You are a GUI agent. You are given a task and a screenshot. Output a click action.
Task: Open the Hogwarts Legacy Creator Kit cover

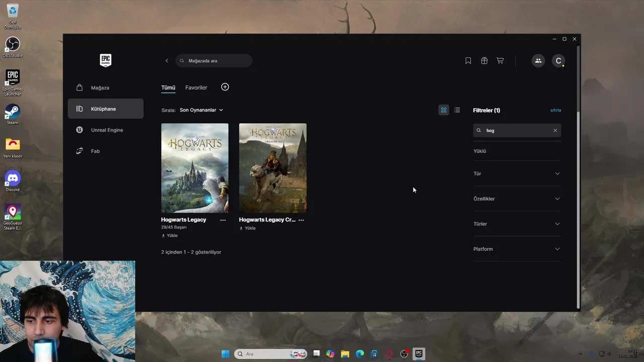[x=273, y=168]
